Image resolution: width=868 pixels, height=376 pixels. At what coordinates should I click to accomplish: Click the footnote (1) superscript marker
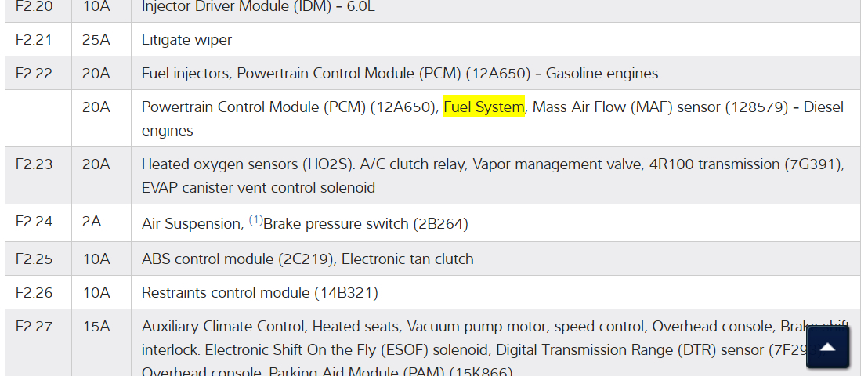click(256, 220)
